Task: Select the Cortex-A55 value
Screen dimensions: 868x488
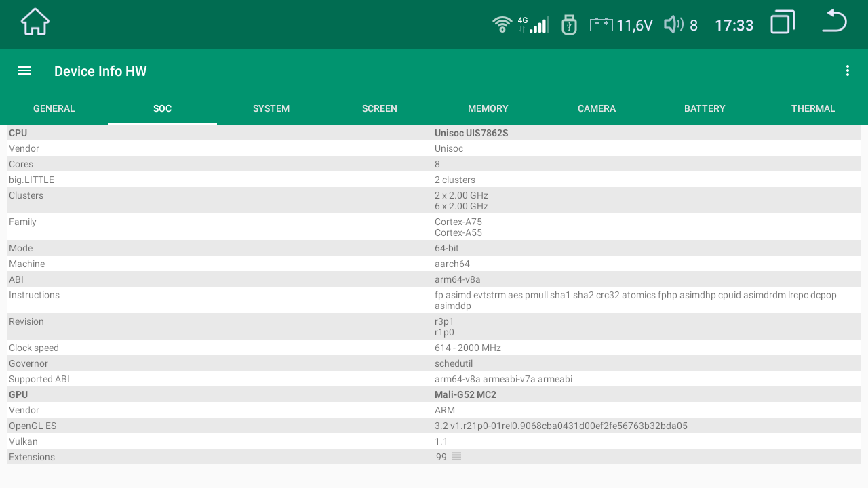Action: (458, 232)
